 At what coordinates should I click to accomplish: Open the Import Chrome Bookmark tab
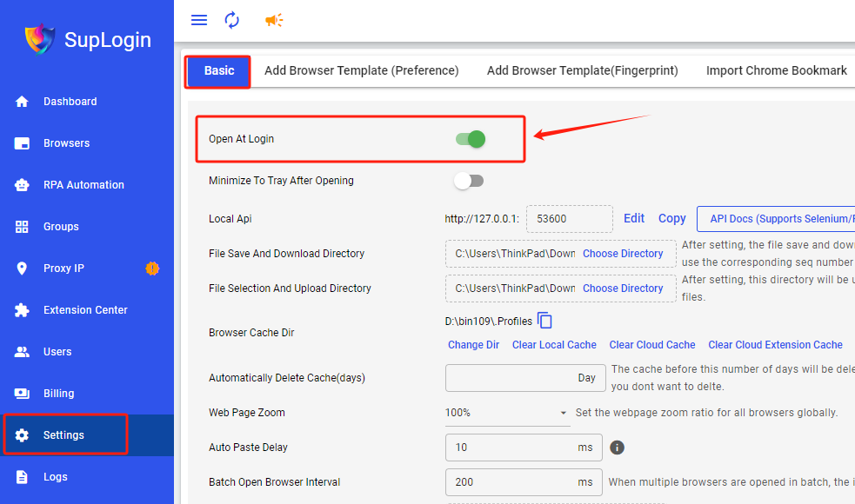click(x=776, y=70)
